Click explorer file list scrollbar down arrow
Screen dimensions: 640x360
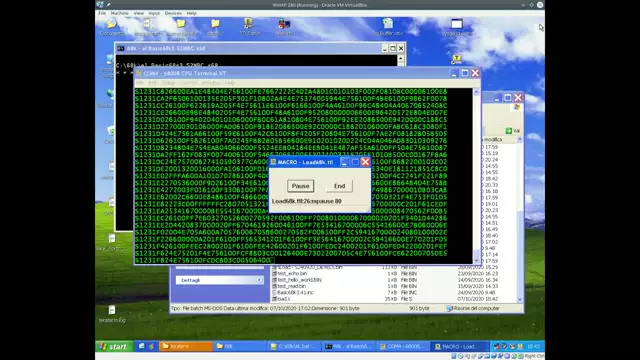coord(520,299)
